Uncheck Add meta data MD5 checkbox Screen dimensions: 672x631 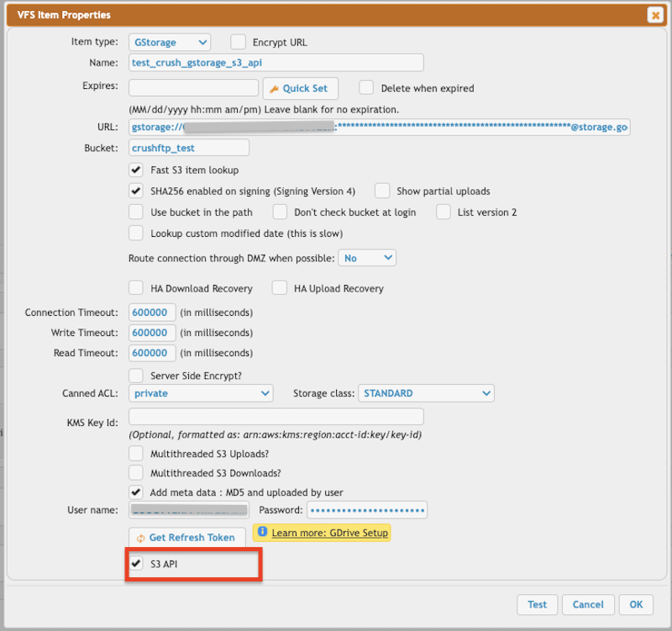[136, 492]
